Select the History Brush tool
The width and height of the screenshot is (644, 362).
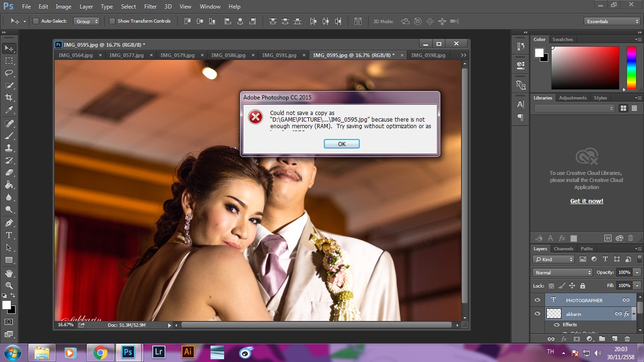9,160
